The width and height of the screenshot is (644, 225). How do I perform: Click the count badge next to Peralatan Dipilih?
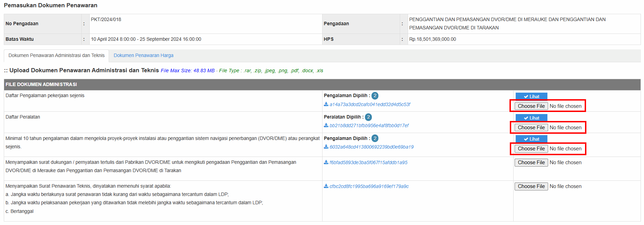(x=368, y=117)
